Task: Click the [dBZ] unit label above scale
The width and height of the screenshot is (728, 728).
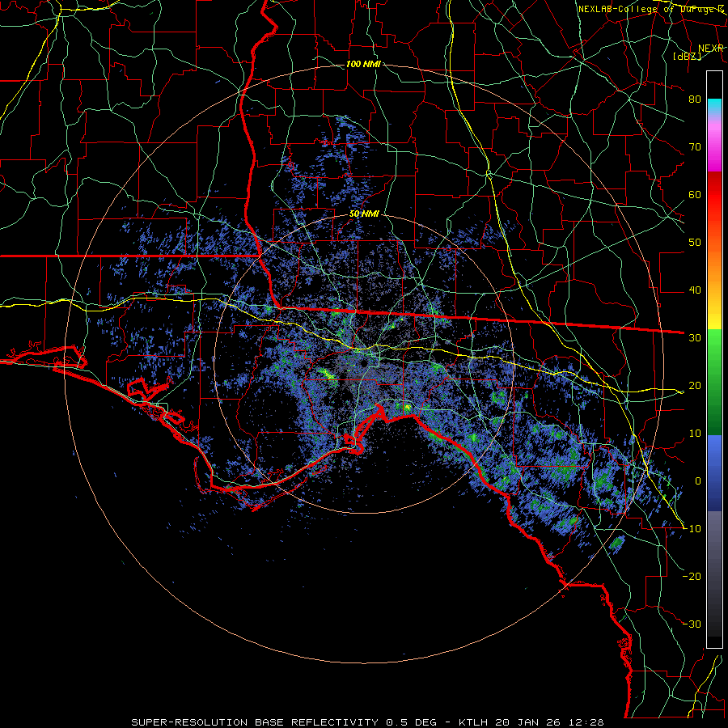Action: point(687,56)
